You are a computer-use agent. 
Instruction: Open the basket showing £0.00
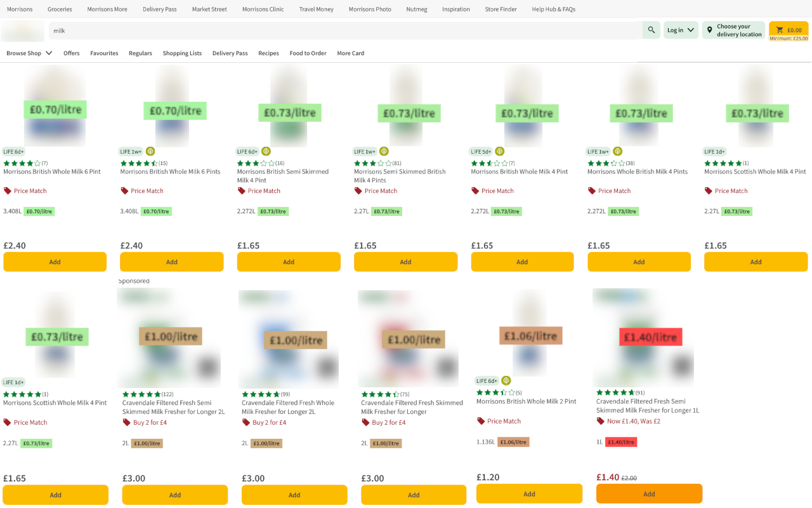pos(789,30)
